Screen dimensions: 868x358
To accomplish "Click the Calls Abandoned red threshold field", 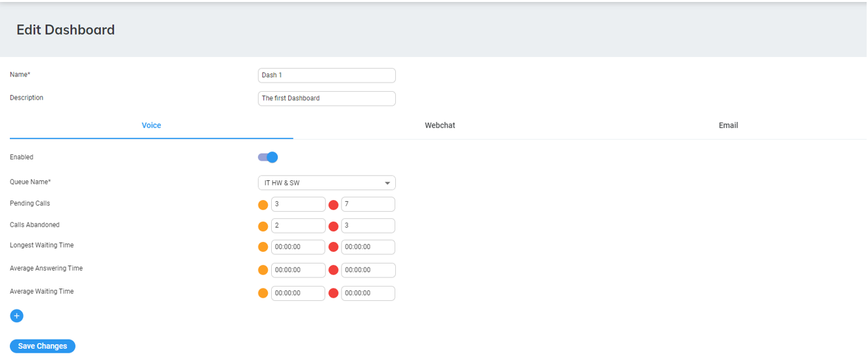I will [368, 226].
